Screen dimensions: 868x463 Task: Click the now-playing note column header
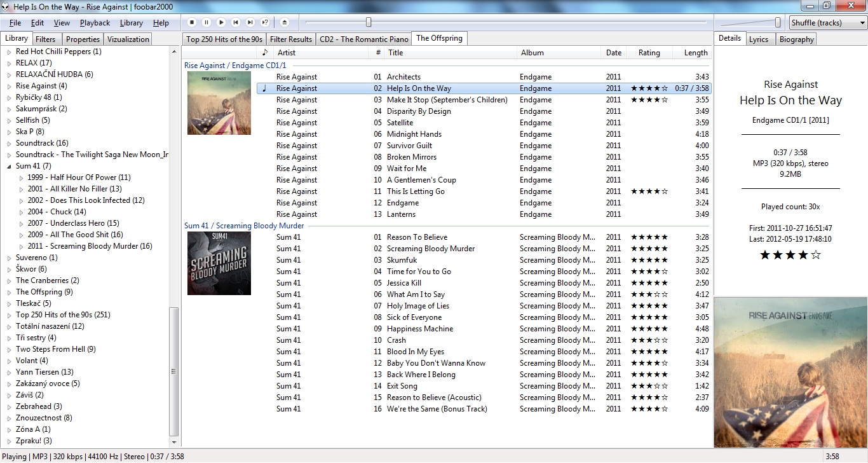[x=265, y=53]
